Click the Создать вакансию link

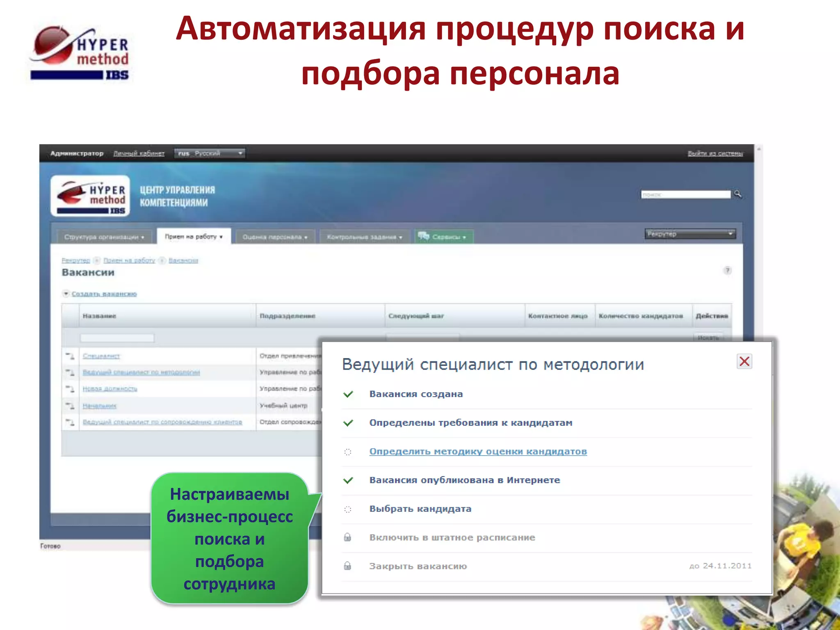click(104, 294)
